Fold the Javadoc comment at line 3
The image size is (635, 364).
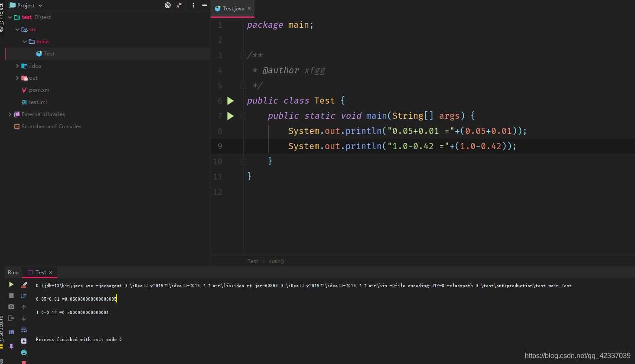[x=243, y=55]
